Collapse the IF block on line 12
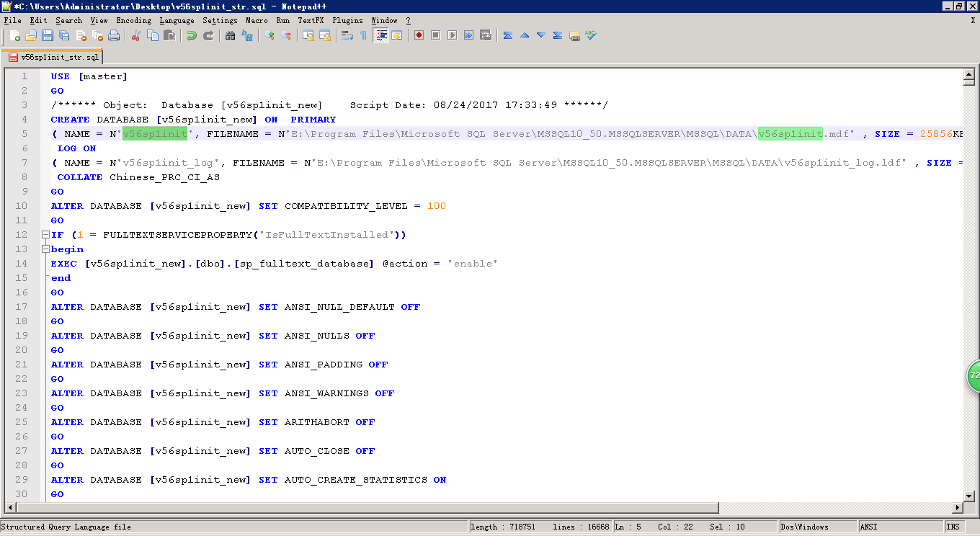 45,235
